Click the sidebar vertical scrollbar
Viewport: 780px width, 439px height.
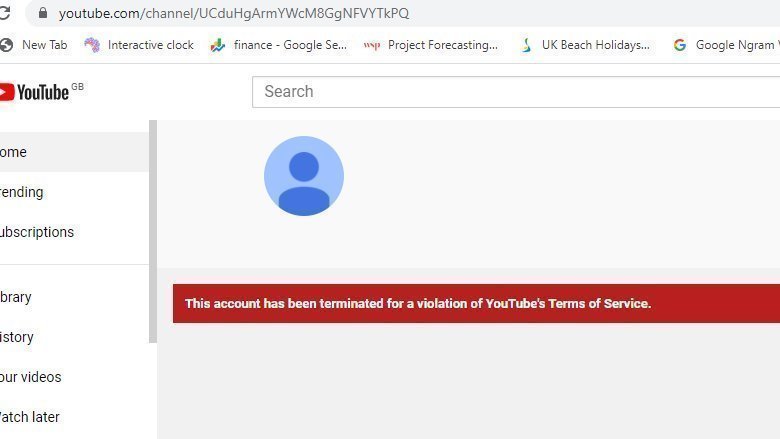[x=153, y=231]
